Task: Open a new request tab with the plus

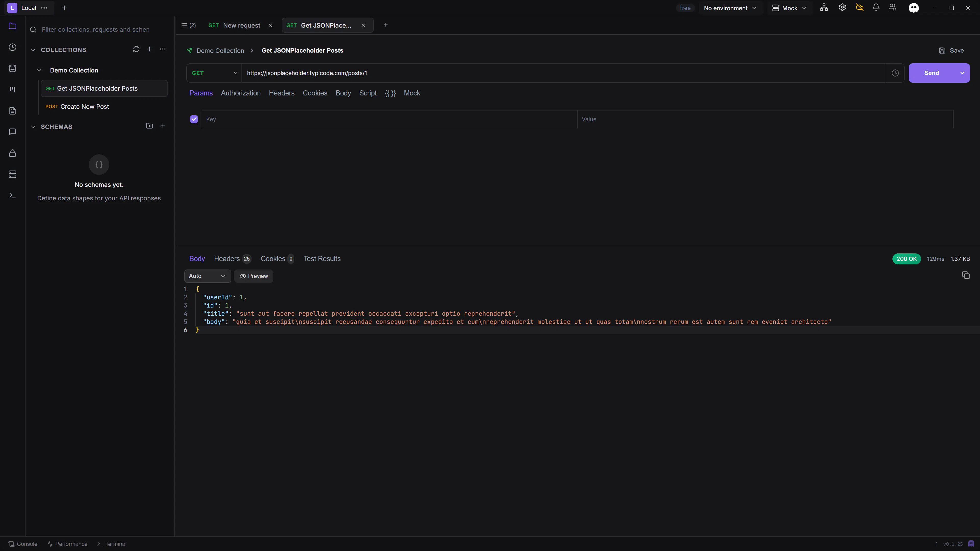Action: point(386,25)
